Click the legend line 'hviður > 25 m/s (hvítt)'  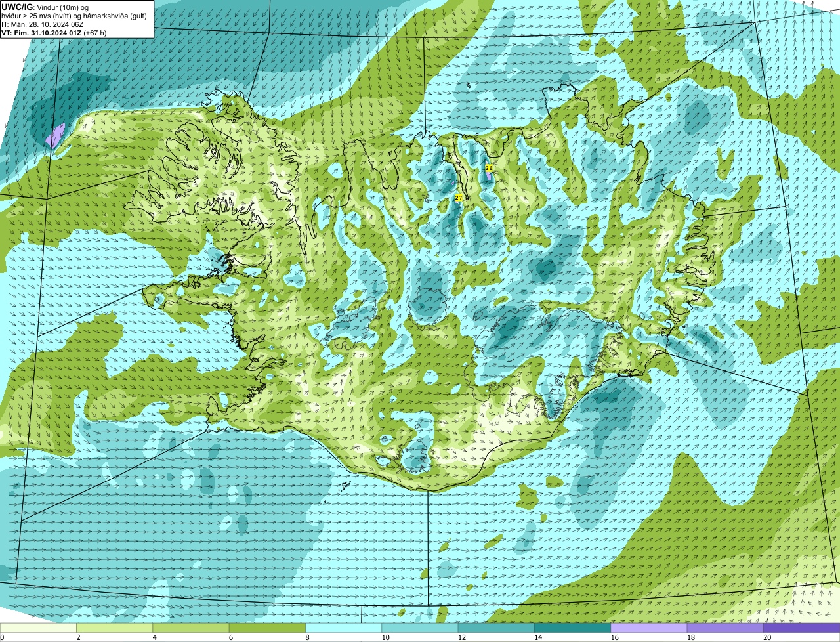[36, 15]
